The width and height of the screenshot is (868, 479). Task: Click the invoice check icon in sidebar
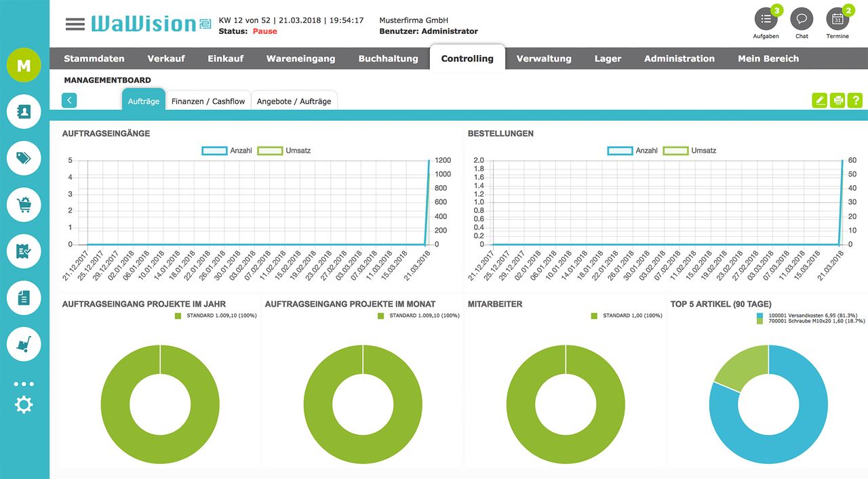tap(24, 251)
